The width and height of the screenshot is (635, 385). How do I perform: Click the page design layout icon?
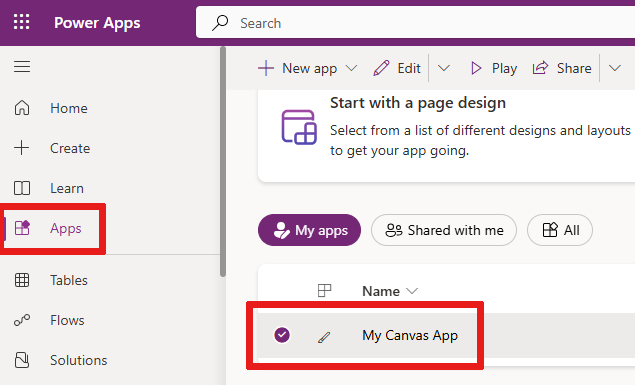299,127
